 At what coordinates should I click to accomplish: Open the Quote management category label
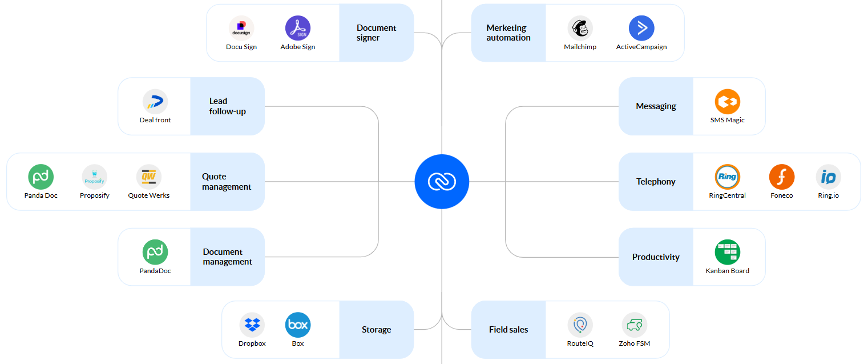coord(227,182)
